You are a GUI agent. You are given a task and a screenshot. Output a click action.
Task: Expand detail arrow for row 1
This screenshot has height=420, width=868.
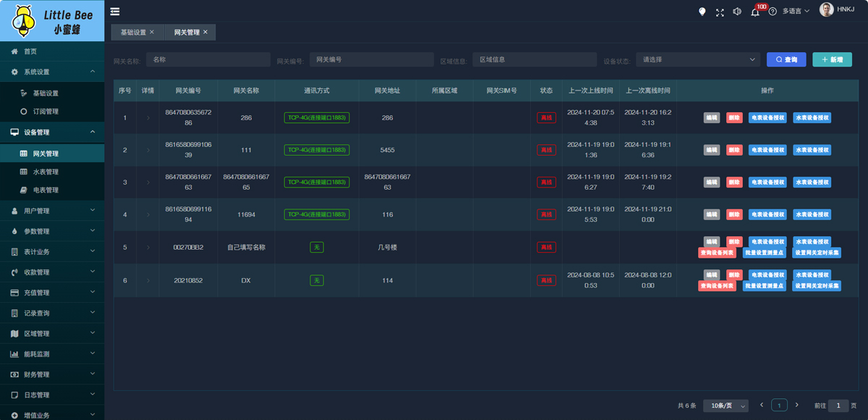[148, 117]
